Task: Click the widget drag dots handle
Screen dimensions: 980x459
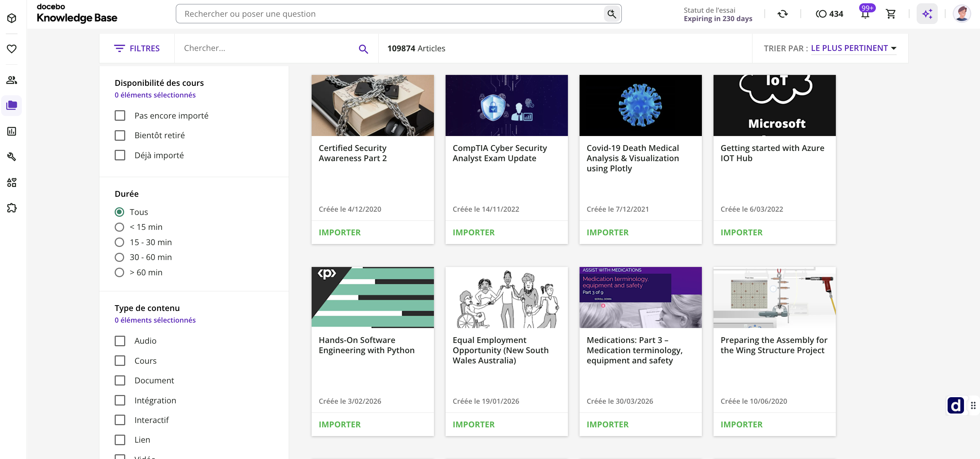Action: pos(973,406)
